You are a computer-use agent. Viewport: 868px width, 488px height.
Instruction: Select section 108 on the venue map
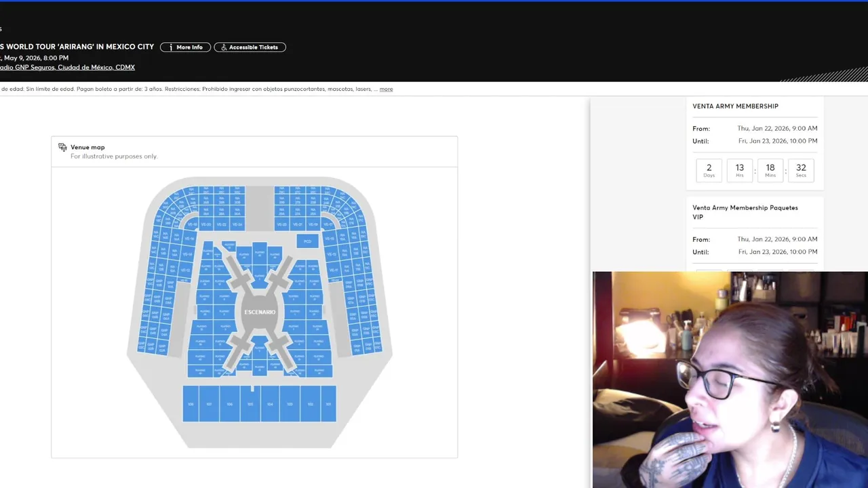(191, 403)
